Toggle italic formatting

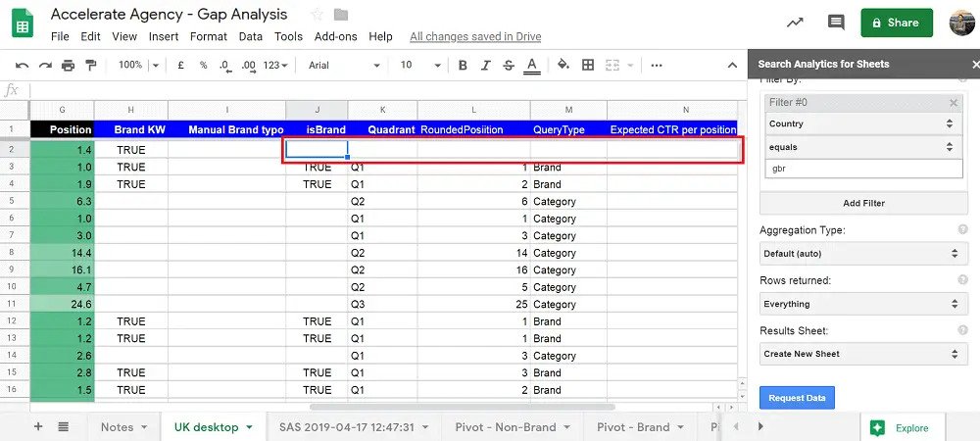click(486, 65)
